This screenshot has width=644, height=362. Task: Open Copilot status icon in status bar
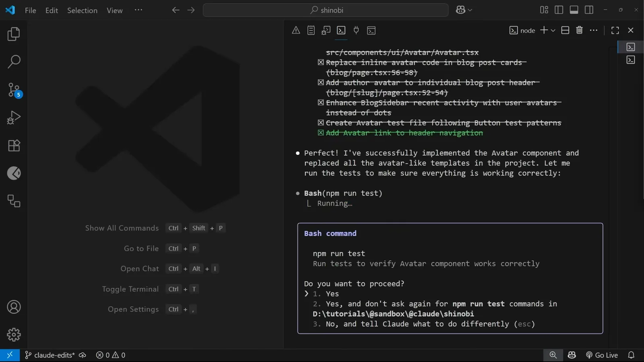pos(572,355)
